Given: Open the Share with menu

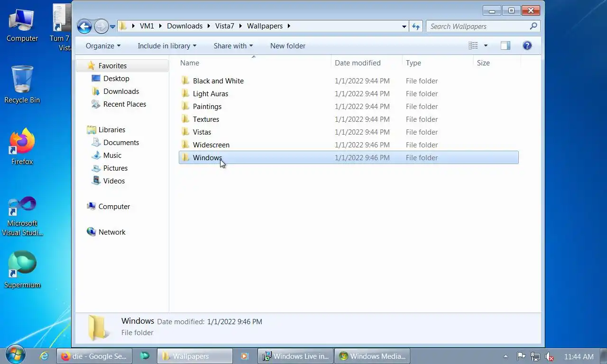Looking at the screenshot, I should (233, 46).
